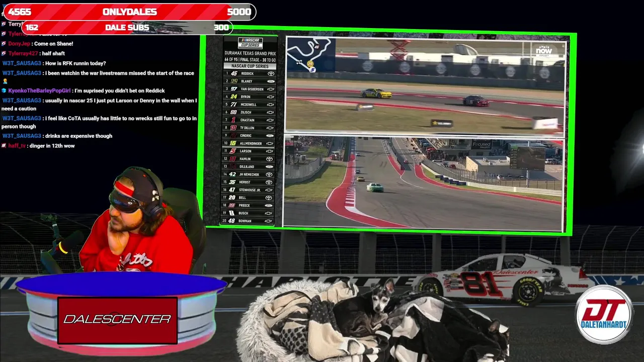644x362 pixels.
Task: Click the Toyota logo in Hamlin's row
Action: 269,159
